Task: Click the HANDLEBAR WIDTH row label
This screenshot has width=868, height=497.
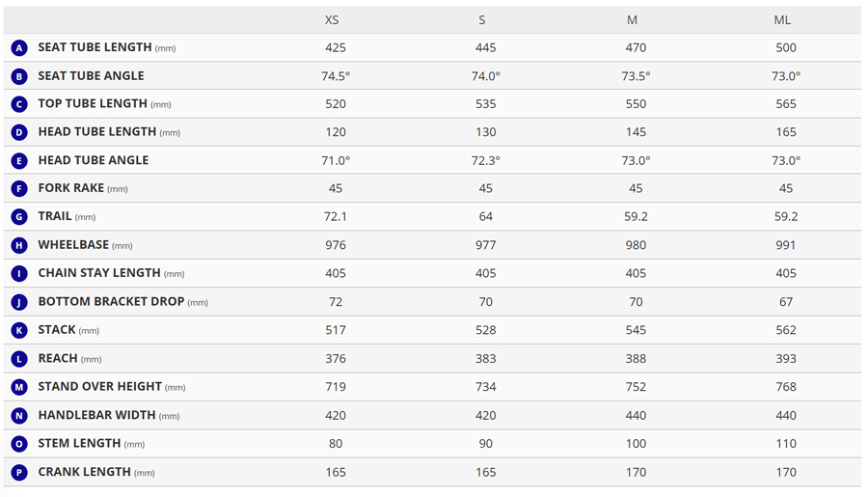Action: 98,415
